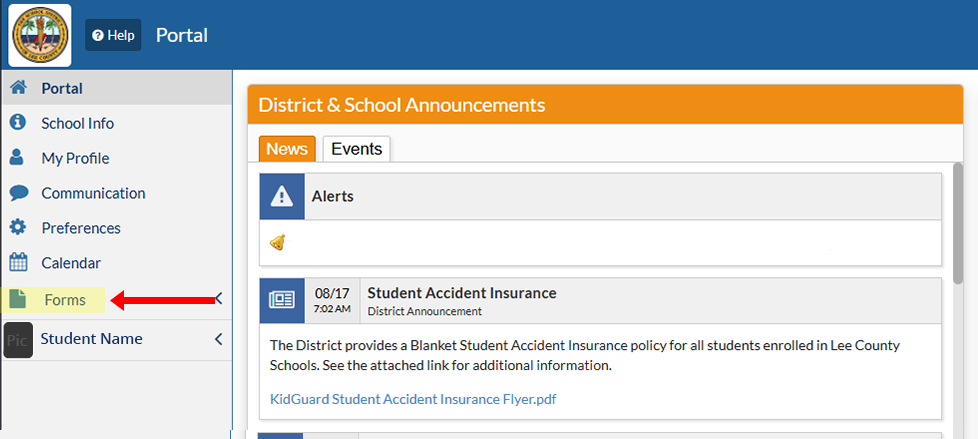Viewport: 978px width, 439px height.
Task: Click the announcements panel vertical scrollbar
Action: (x=957, y=223)
